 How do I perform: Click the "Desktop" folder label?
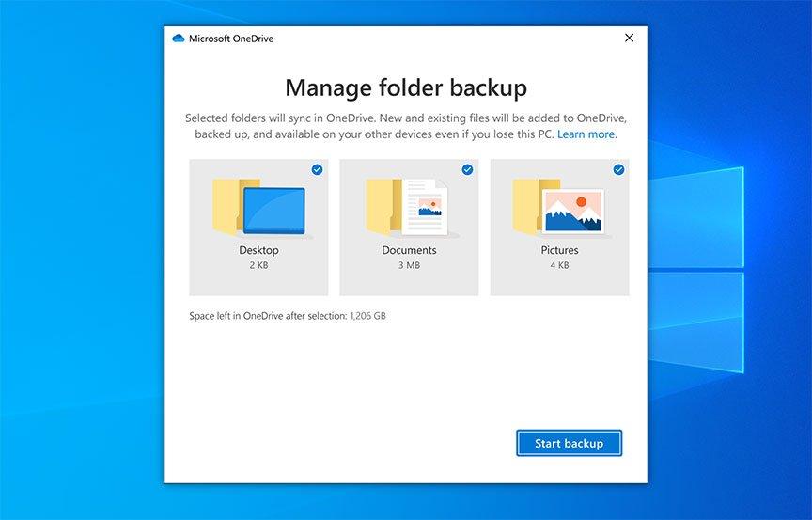point(259,250)
